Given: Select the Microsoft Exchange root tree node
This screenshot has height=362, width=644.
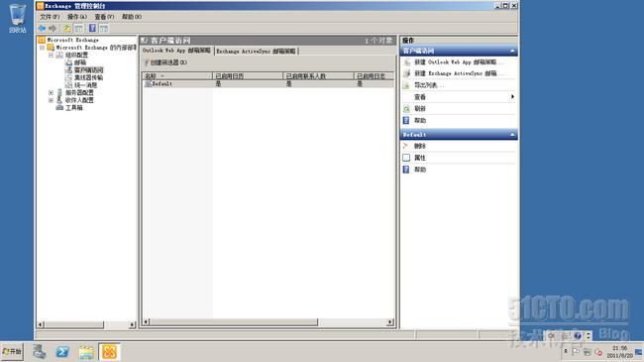Looking at the screenshot, I should tap(72, 40).
